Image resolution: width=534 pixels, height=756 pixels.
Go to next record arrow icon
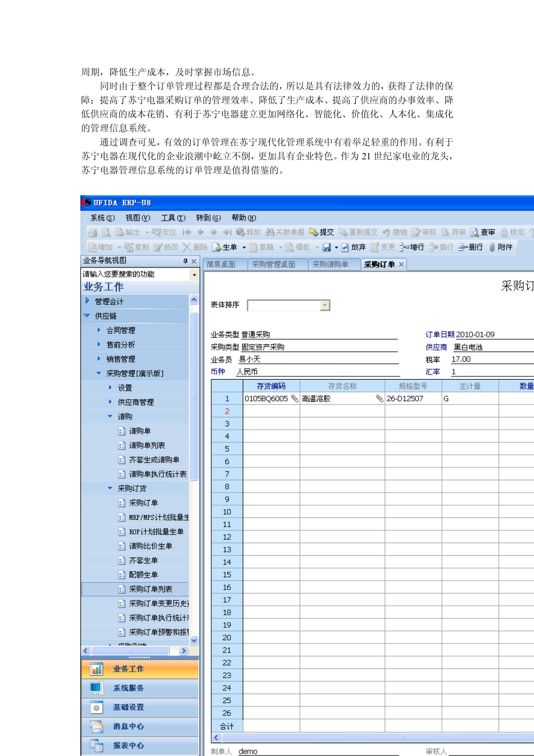214,232
